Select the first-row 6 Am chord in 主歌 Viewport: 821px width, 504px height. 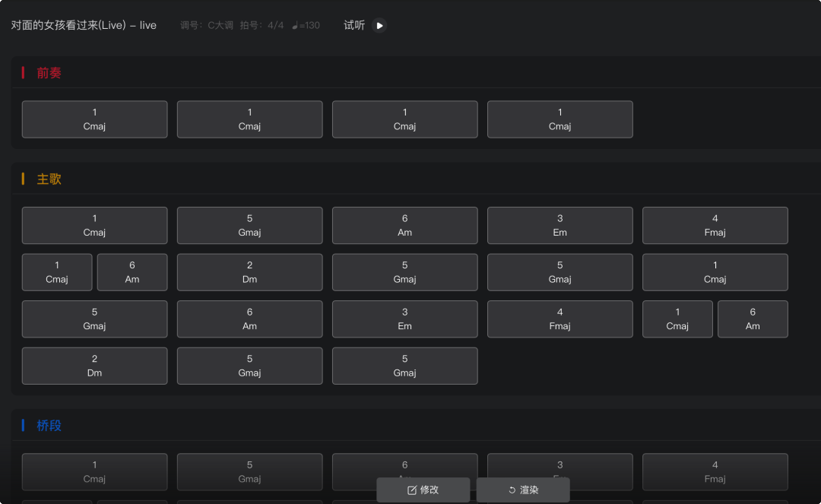tap(404, 226)
